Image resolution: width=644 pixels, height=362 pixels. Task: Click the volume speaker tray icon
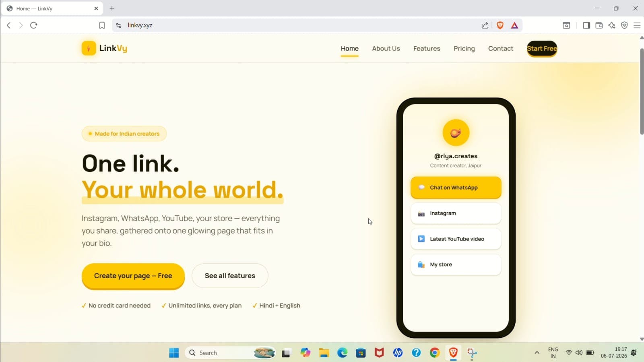(x=579, y=353)
